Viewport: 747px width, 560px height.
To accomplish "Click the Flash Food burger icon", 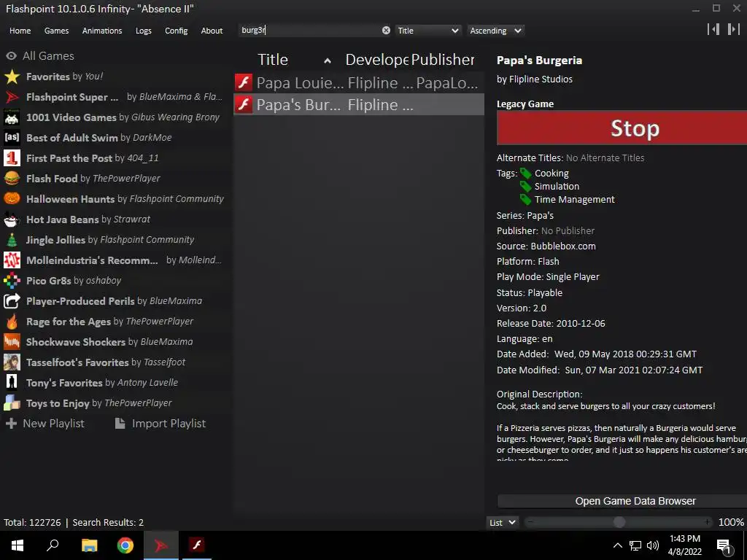I will [x=12, y=179].
